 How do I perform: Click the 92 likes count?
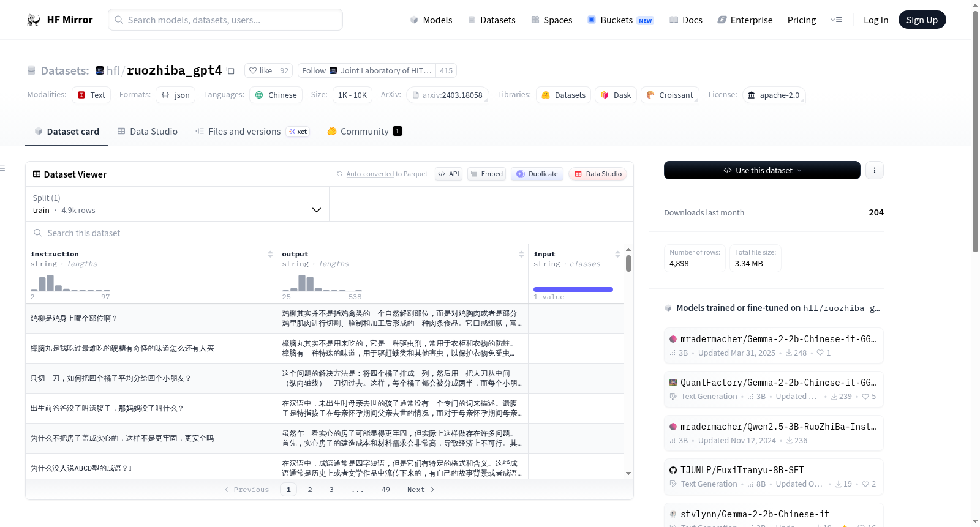click(x=284, y=70)
